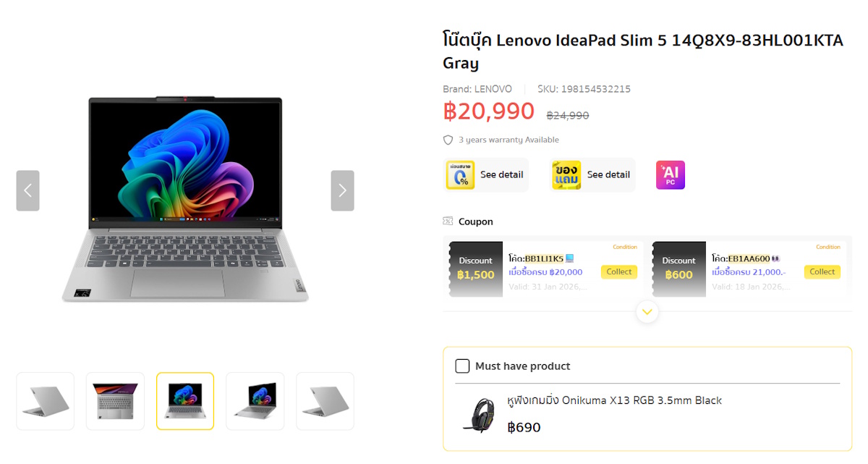Open See detail for 0% installment
868x464 pixels.
pyautogui.click(x=502, y=175)
